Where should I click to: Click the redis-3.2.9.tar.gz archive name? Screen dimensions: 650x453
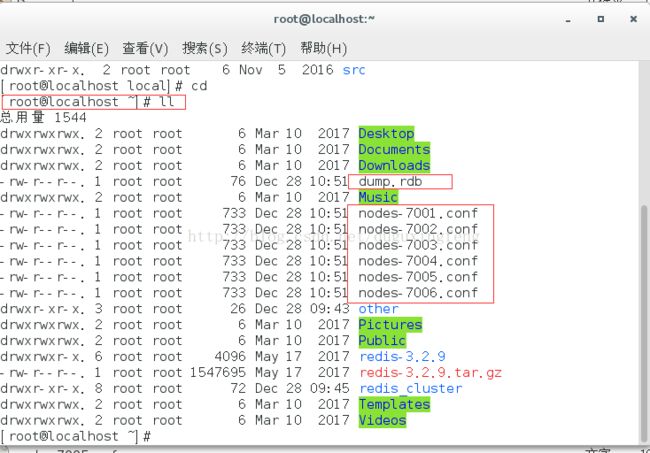pos(430,373)
